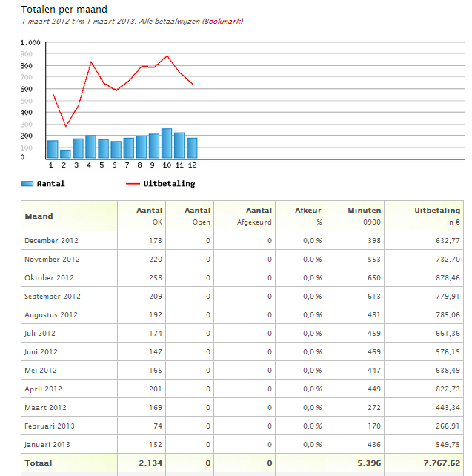This screenshot has height=476, width=472.
Task: Click the Totalen per maand heading
Action: (64, 10)
